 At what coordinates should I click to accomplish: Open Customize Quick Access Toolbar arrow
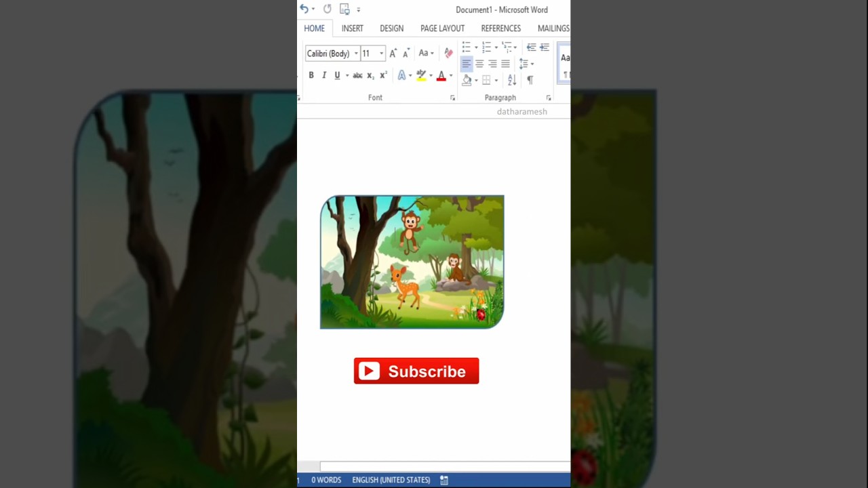pos(359,9)
